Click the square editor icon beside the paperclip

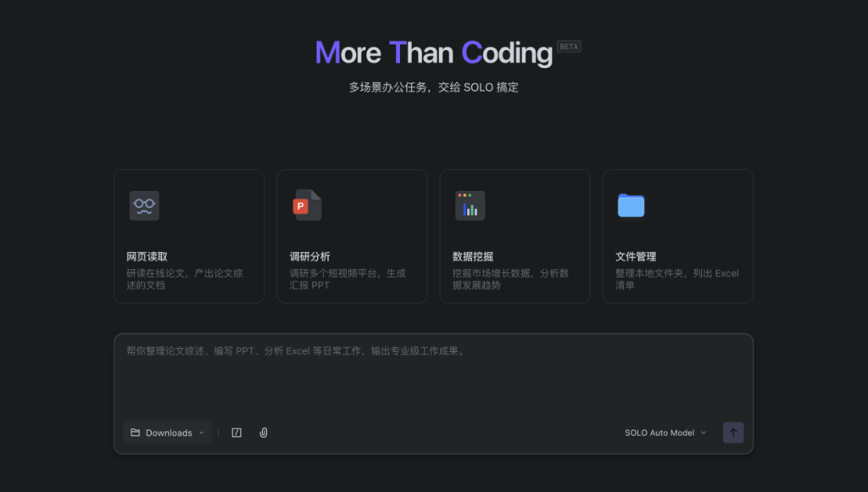coord(236,433)
